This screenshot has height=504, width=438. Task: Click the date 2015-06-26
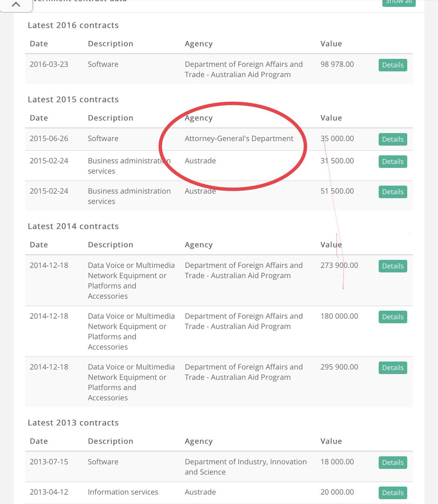[49, 139]
